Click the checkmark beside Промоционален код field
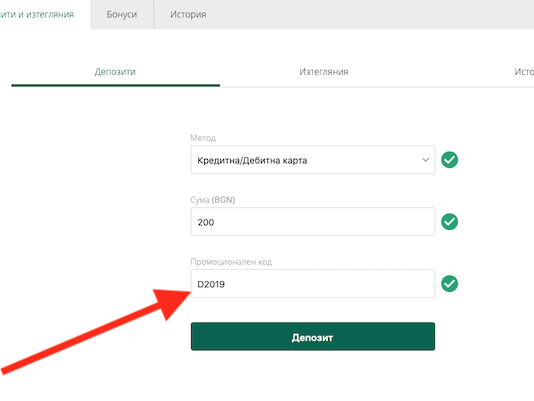This screenshot has width=534, height=401. [449, 283]
